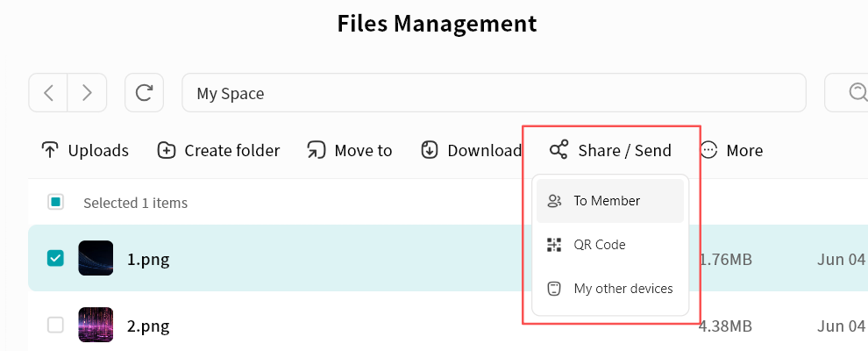Open the 2.png thumbnail preview
This screenshot has height=351, width=868.
pyautogui.click(x=96, y=326)
